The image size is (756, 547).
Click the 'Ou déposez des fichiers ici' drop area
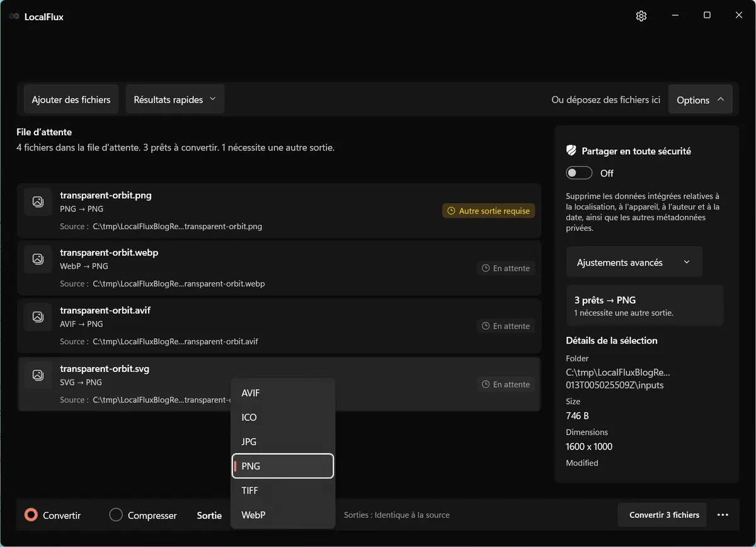[x=606, y=99]
